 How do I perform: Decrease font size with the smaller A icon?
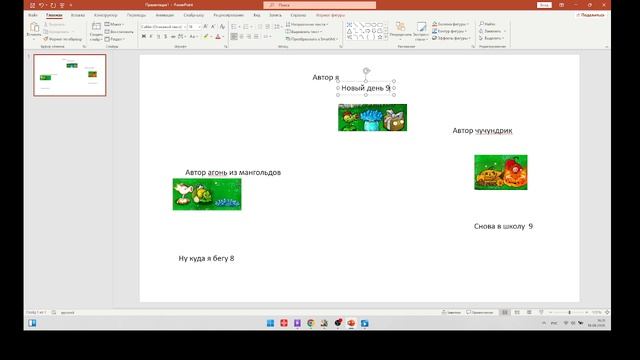click(x=213, y=27)
